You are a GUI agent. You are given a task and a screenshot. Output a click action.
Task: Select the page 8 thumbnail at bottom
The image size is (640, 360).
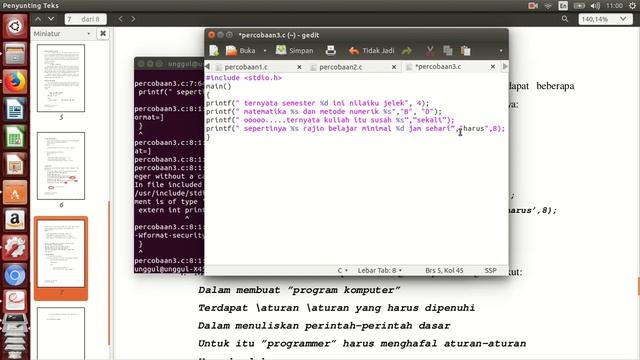[61, 333]
